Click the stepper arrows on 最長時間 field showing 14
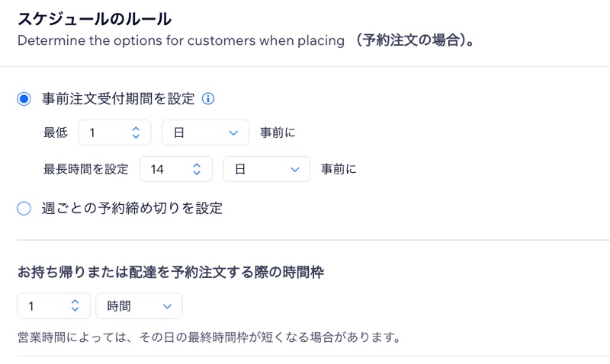610x364 pixels. pyautogui.click(x=197, y=169)
